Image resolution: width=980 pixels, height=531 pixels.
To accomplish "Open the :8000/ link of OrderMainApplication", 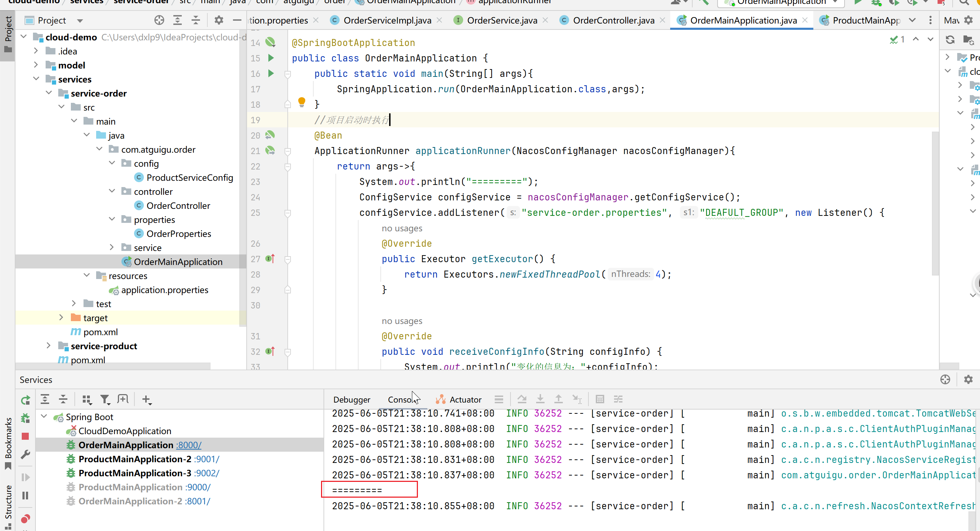I will coord(189,445).
